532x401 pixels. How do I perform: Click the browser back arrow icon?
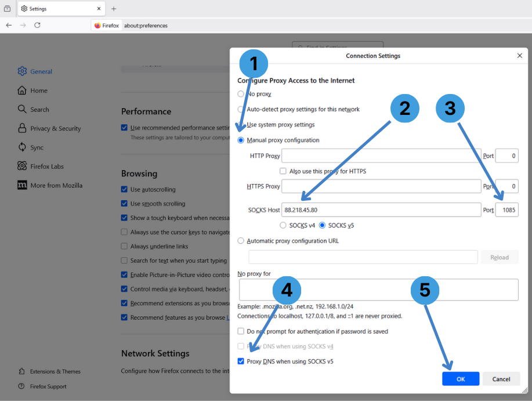[9, 25]
